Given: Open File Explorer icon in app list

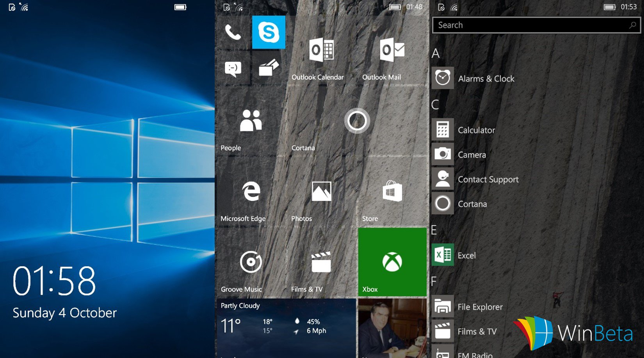Looking at the screenshot, I should [443, 306].
